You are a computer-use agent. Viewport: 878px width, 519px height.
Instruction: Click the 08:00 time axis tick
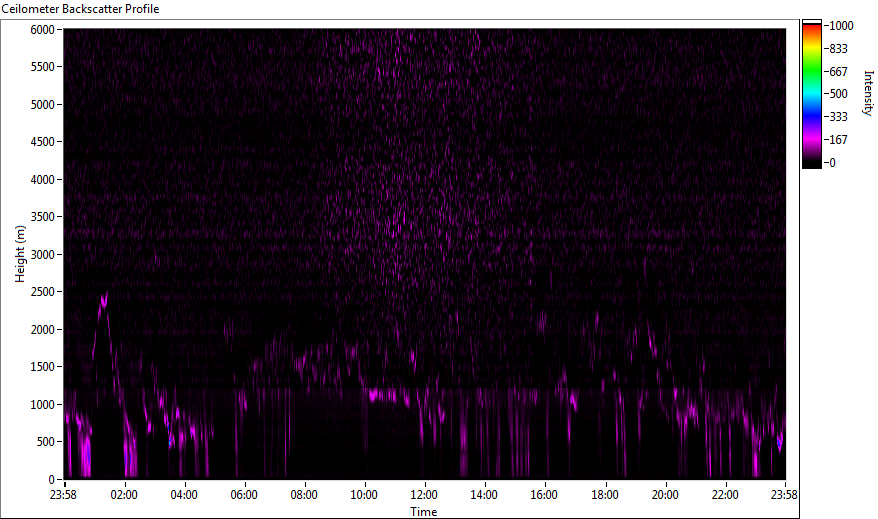[304, 495]
